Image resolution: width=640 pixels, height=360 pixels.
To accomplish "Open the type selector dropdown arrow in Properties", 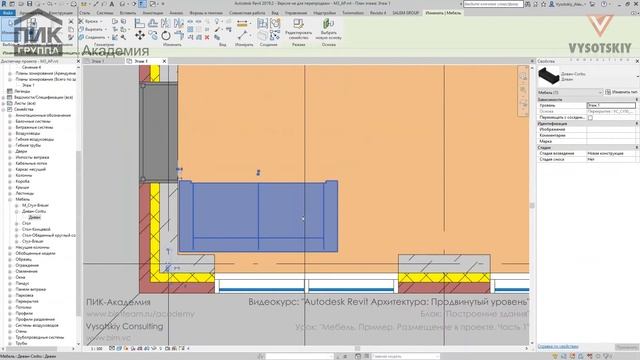I will (637, 76).
